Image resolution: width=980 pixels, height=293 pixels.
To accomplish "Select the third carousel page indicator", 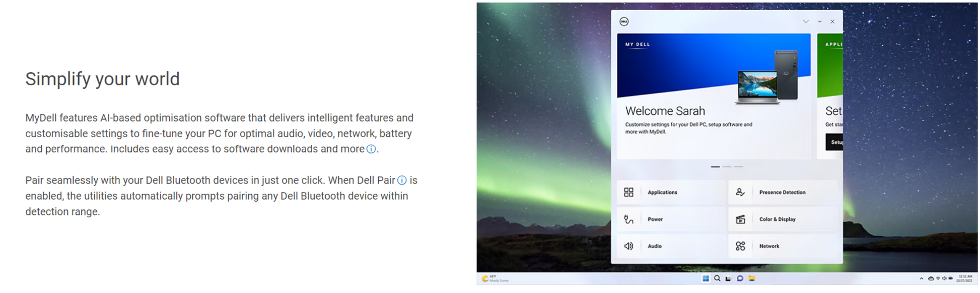I will click(x=738, y=166).
